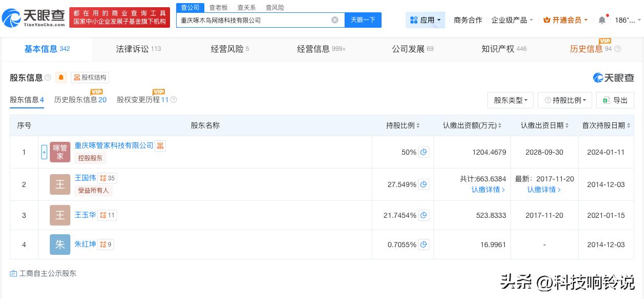Click the TianYanCha logo at top left

pyautogui.click(x=34, y=17)
